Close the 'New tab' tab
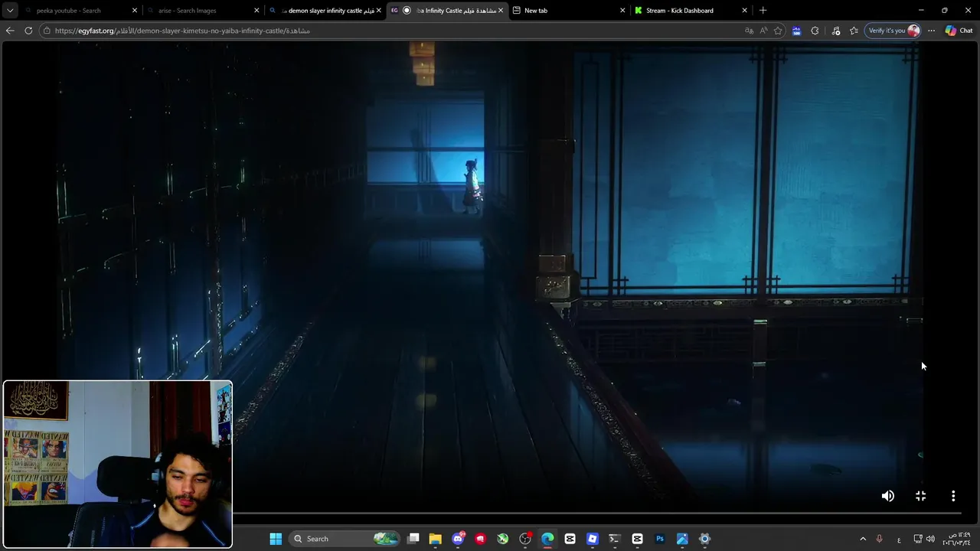This screenshot has height=551, width=980. (x=622, y=11)
